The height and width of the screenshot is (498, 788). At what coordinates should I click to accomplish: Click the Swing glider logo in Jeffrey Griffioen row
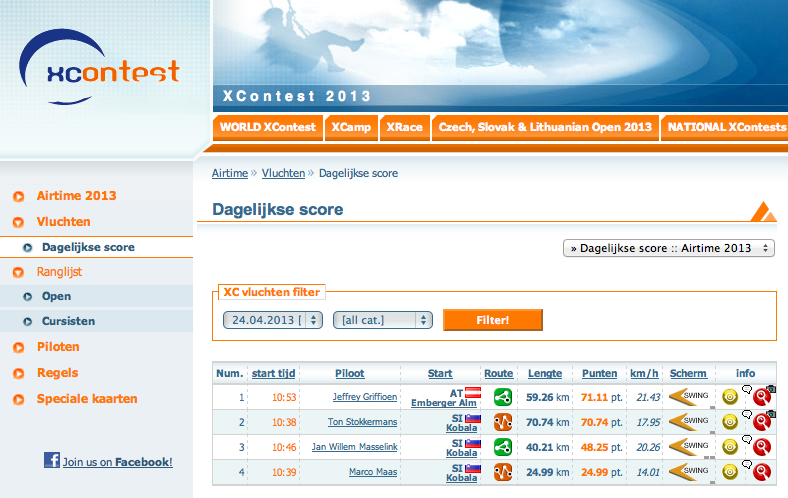[690, 396]
